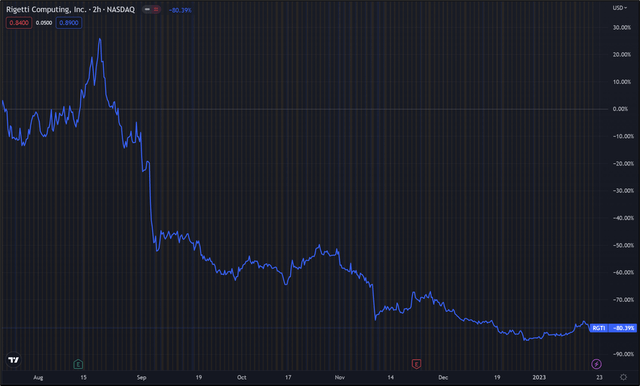Open the red earnings marker in November

[x=416, y=364]
